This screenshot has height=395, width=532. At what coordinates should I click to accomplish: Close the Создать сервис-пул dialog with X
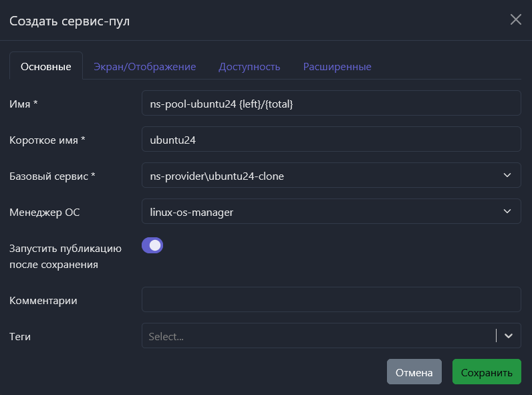[515, 19]
